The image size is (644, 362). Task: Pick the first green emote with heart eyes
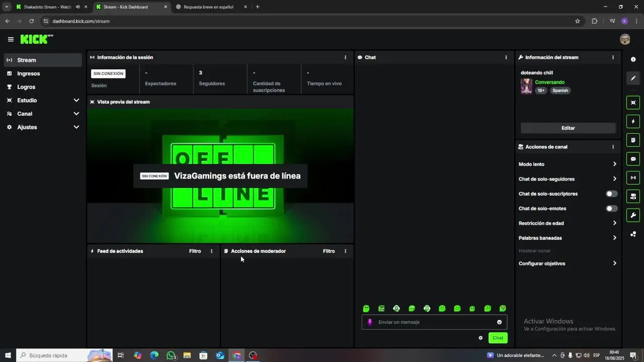click(366, 308)
